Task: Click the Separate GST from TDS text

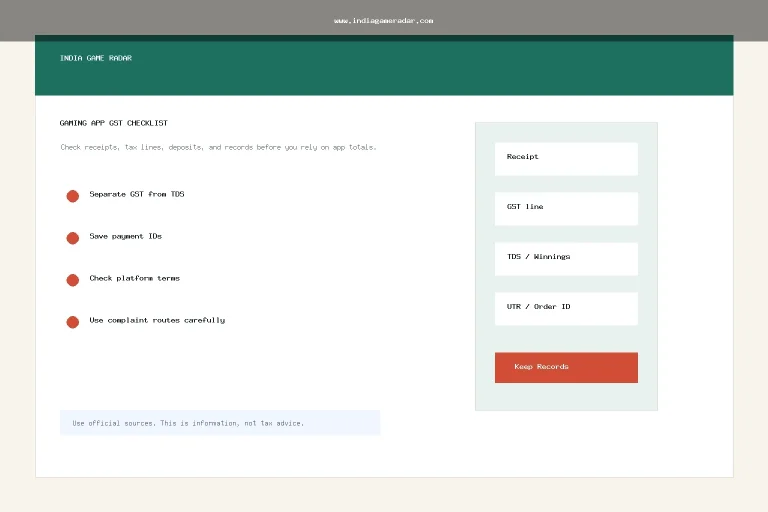Action: (x=137, y=194)
